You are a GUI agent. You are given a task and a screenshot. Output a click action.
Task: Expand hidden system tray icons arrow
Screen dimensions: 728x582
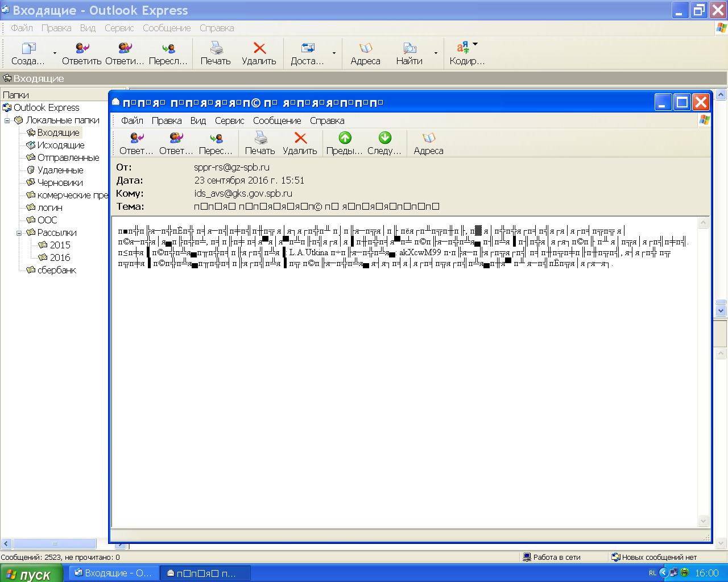point(663,573)
